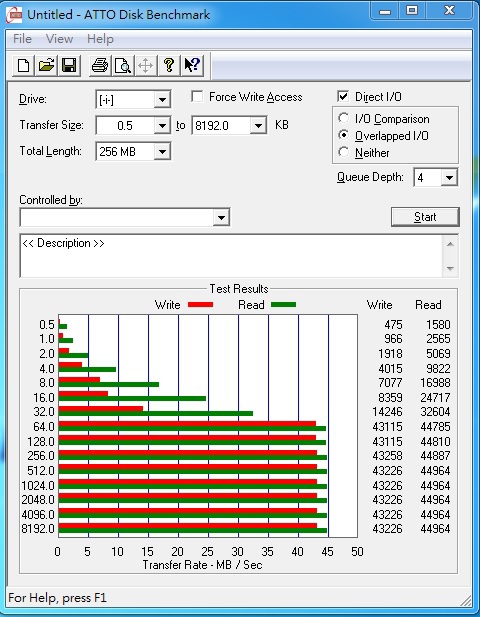Click the ATTO app icon in title bar
Viewport: 480px width, 617px height.
tap(15, 15)
